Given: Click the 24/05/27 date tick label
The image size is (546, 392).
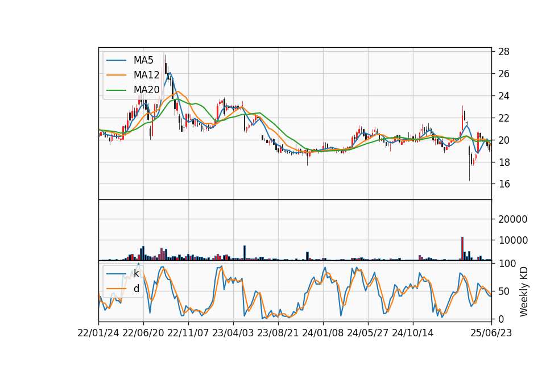Looking at the screenshot, I should [x=368, y=333].
